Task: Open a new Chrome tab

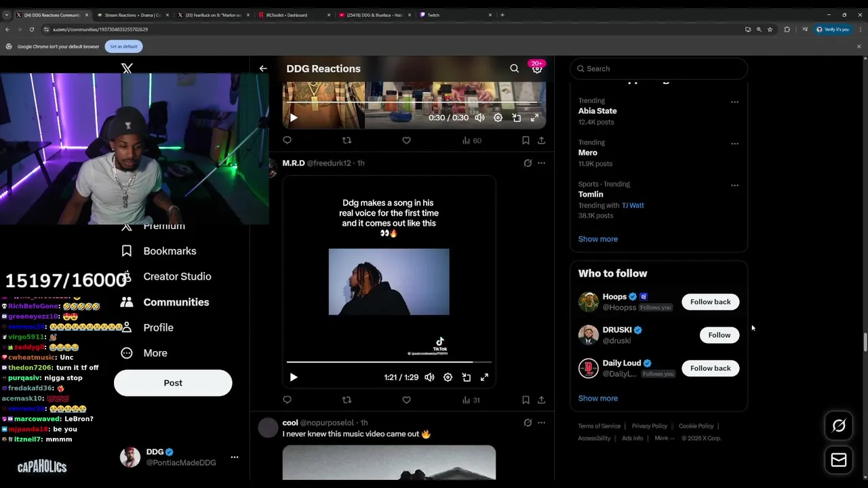Action: pos(502,15)
